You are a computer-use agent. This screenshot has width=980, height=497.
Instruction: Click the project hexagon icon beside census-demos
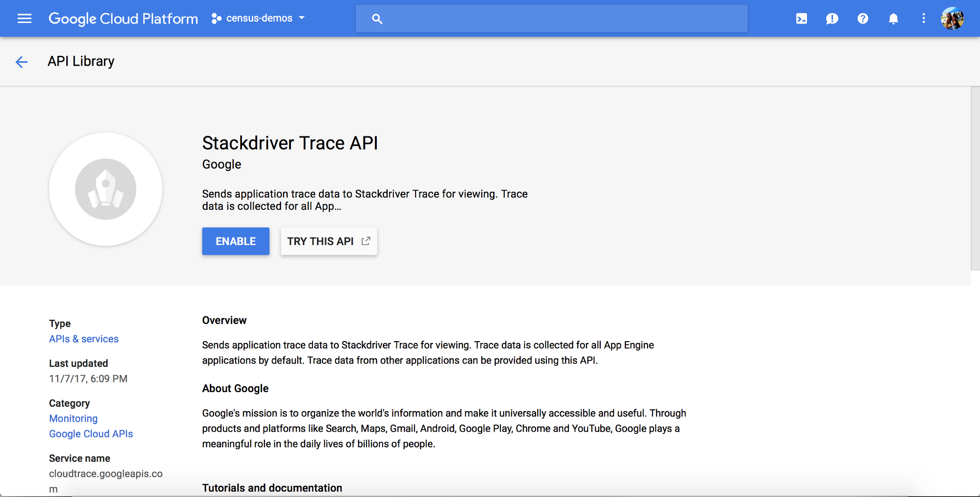(x=216, y=19)
